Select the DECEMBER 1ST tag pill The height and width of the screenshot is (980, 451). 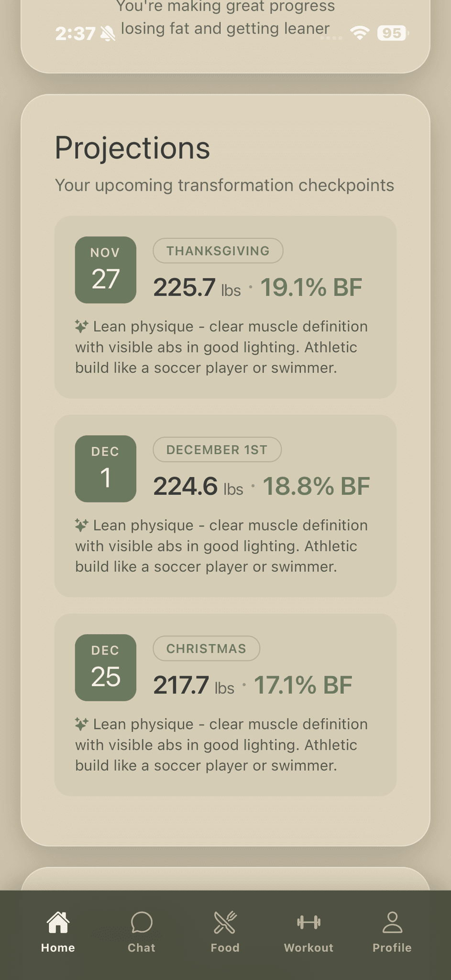click(x=217, y=450)
